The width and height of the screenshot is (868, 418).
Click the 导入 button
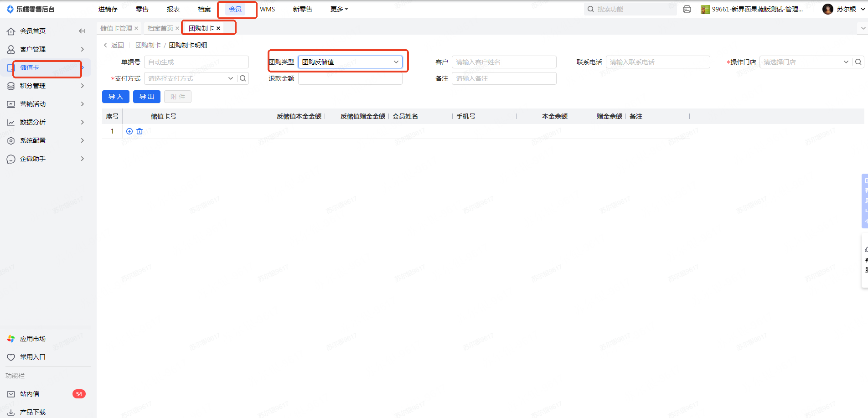pyautogui.click(x=116, y=97)
